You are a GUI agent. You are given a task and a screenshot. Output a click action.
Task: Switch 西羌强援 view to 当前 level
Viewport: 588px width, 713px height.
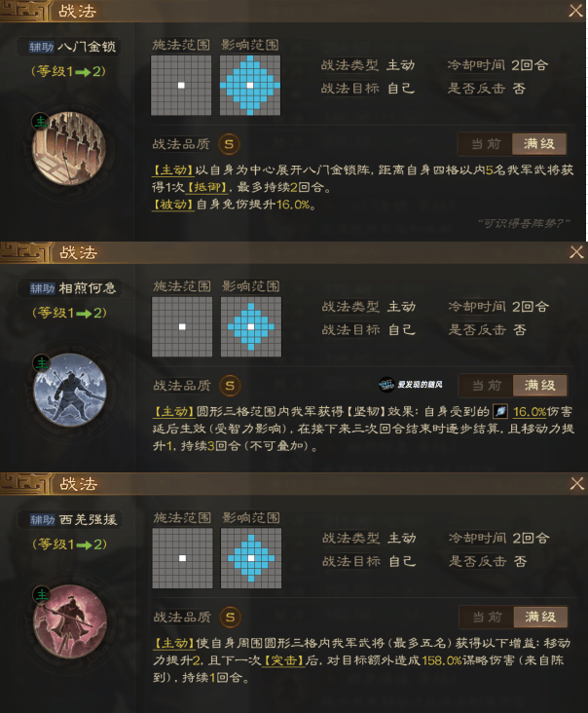487,617
